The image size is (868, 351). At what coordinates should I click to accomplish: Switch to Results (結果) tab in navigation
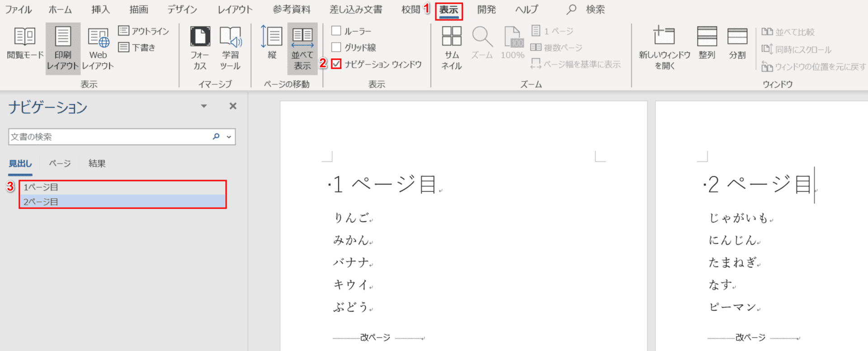pos(97,164)
